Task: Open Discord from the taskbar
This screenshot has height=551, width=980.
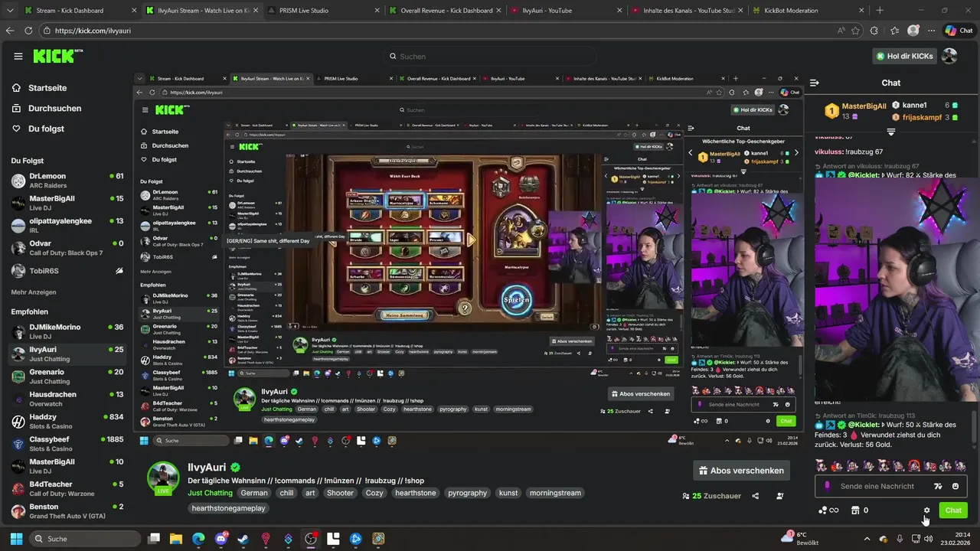Action: click(x=221, y=539)
